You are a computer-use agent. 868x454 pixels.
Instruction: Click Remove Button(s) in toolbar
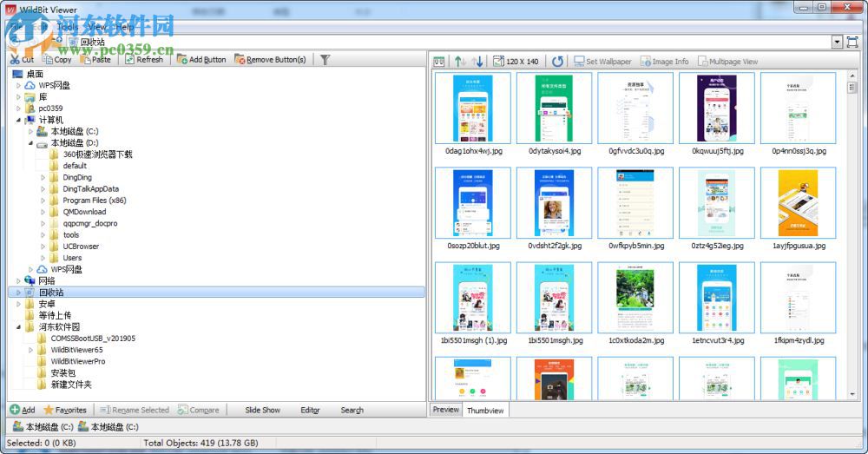pos(270,59)
